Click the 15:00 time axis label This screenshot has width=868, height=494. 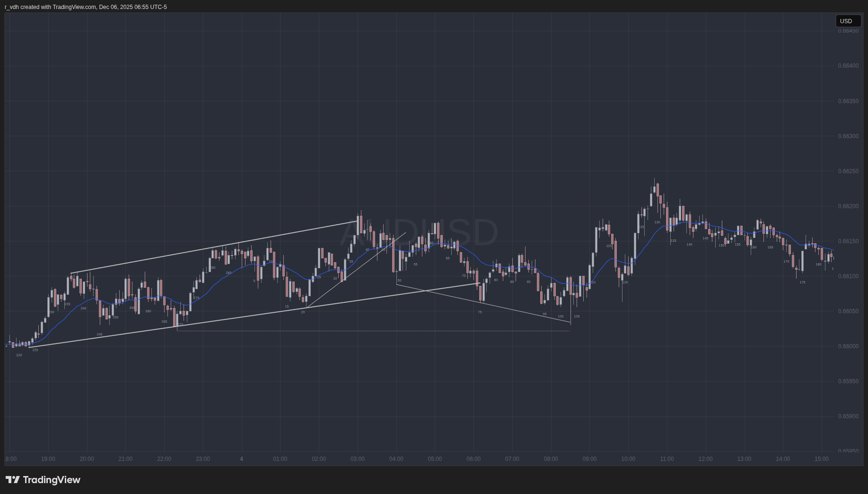coord(822,459)
